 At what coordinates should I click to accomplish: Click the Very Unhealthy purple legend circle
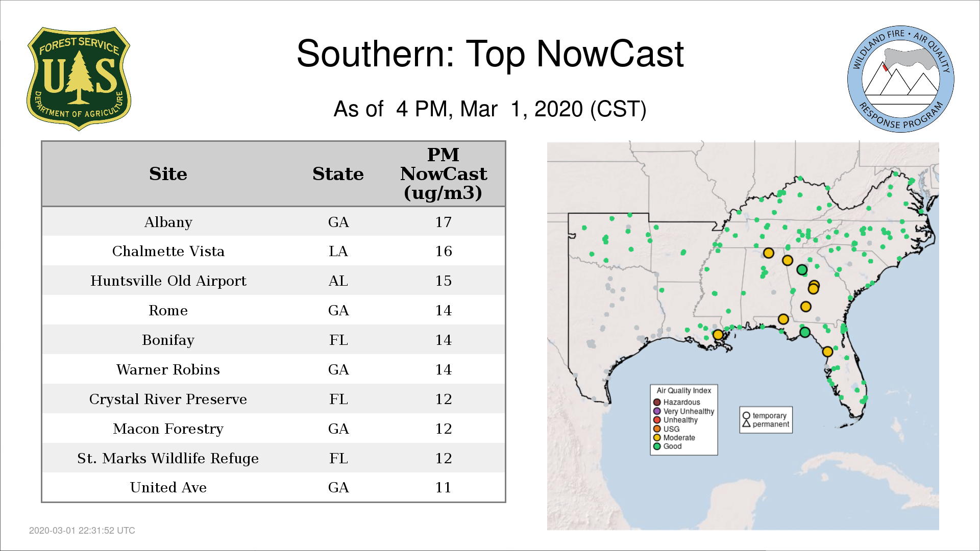point(657,411)
